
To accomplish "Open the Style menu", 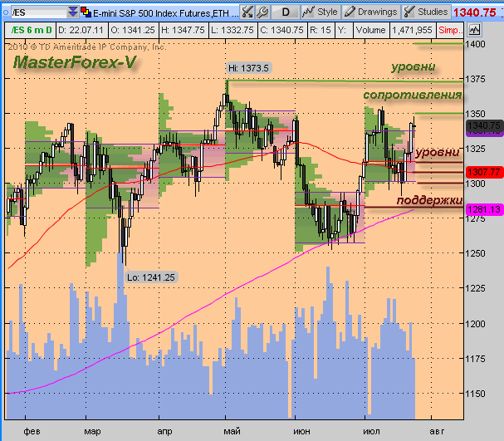I will coord(321,12).
